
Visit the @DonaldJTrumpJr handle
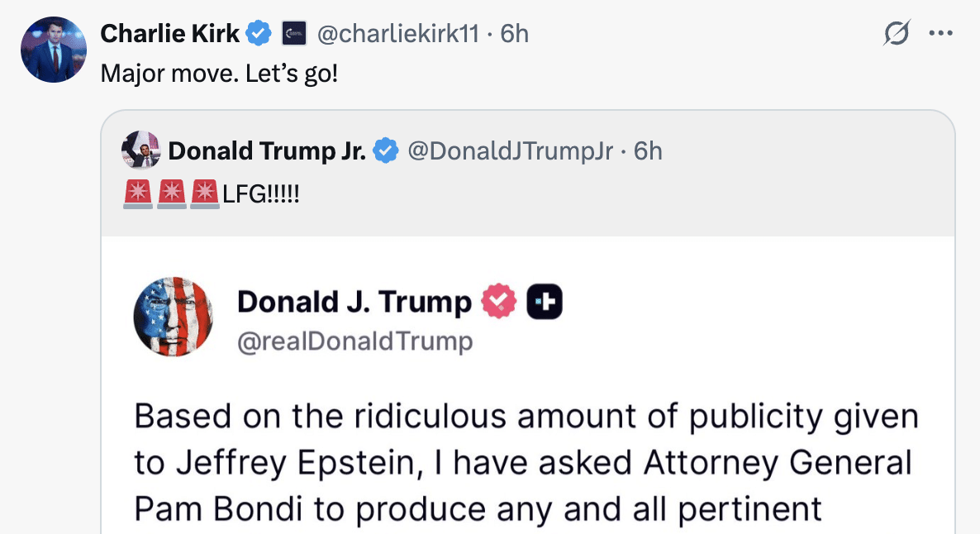pos(511,151)
